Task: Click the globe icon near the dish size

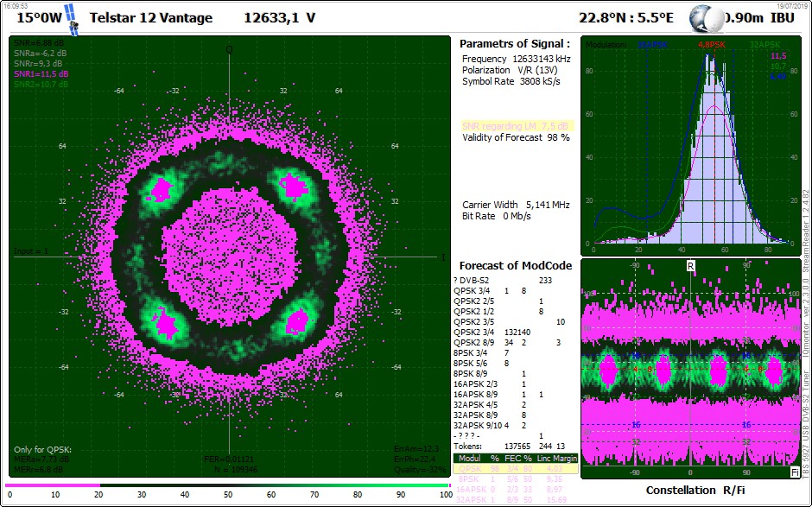Action: pos(707,19)
